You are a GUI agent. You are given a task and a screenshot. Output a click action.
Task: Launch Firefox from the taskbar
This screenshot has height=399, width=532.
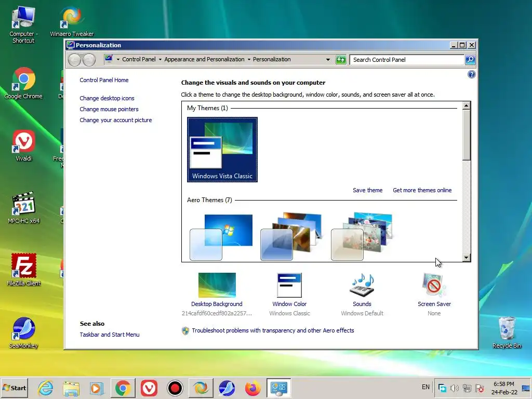[253, 388]
